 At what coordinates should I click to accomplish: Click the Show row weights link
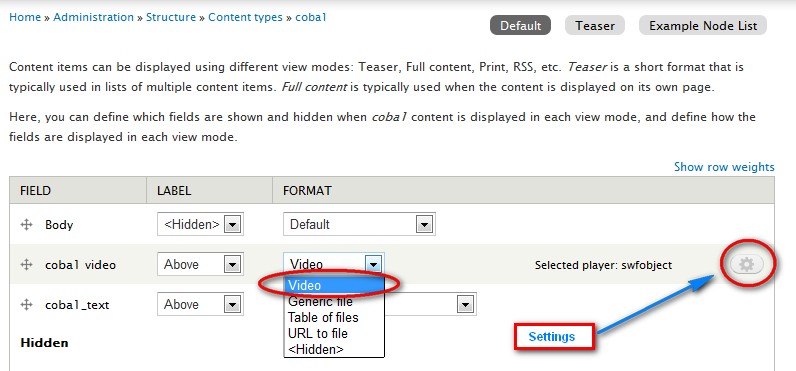[724, 166]
